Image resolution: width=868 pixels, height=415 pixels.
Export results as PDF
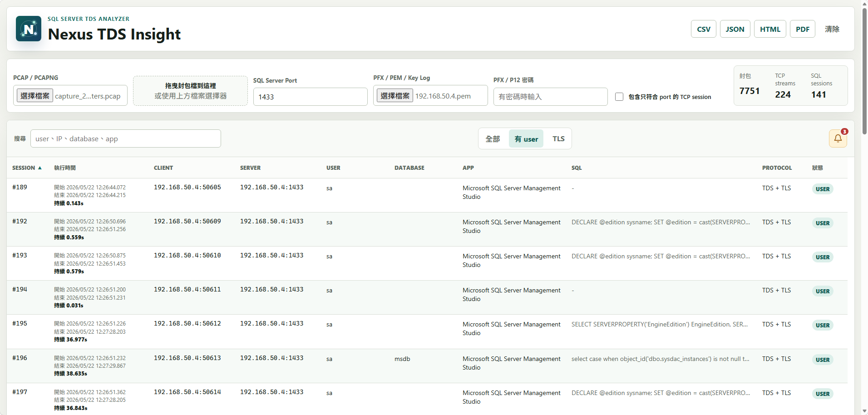click(803, 29)
